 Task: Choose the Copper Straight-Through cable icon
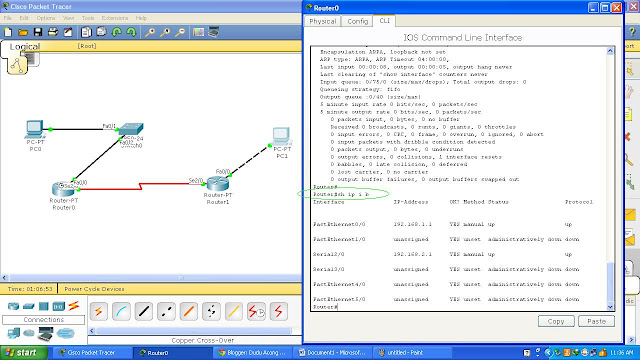click(144, 312)
